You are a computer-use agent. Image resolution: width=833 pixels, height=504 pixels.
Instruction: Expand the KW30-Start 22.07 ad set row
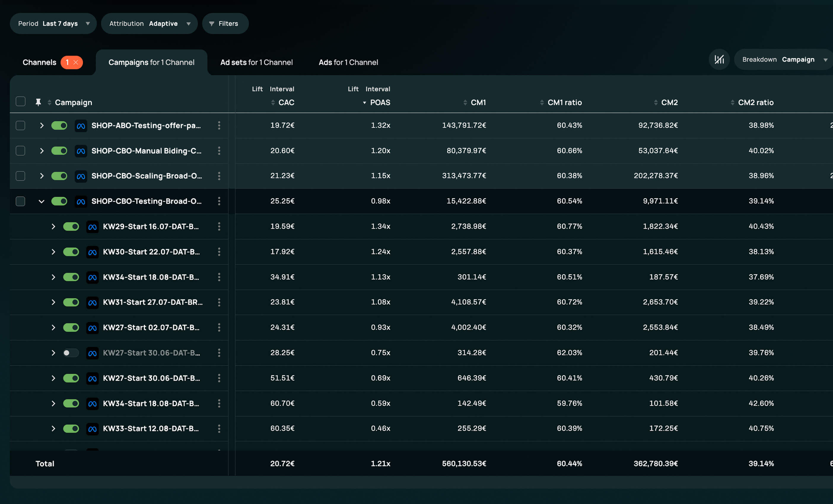tap(53, 252)
